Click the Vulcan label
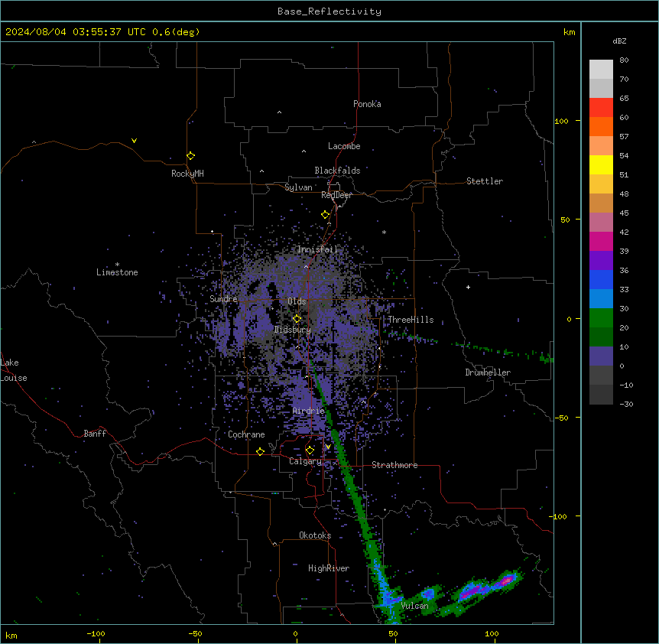Screen dimensions: 659x644 coord(415,606)
